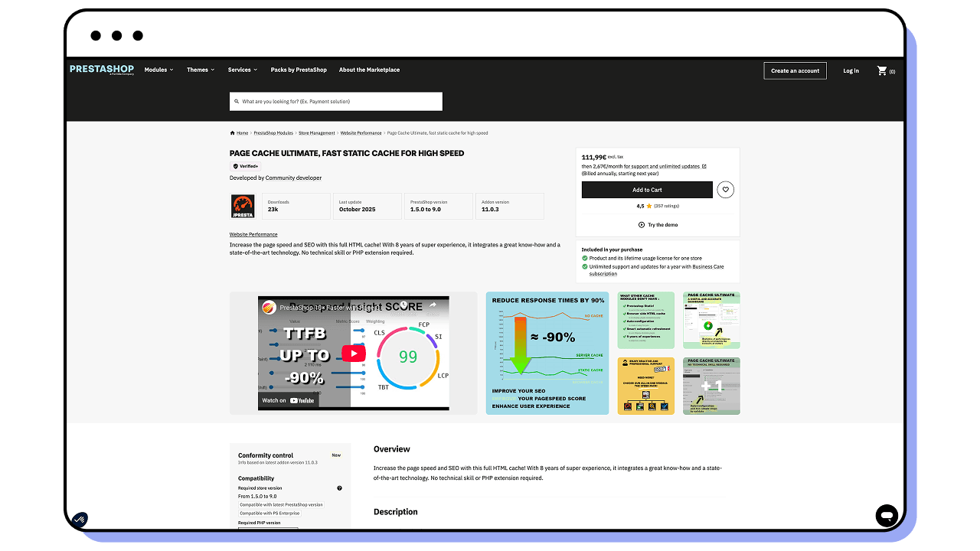The height and width of the screenshot is (551, 980).
Task: Open Packs by PrestaShop menu item
Action: pos(299,70)
